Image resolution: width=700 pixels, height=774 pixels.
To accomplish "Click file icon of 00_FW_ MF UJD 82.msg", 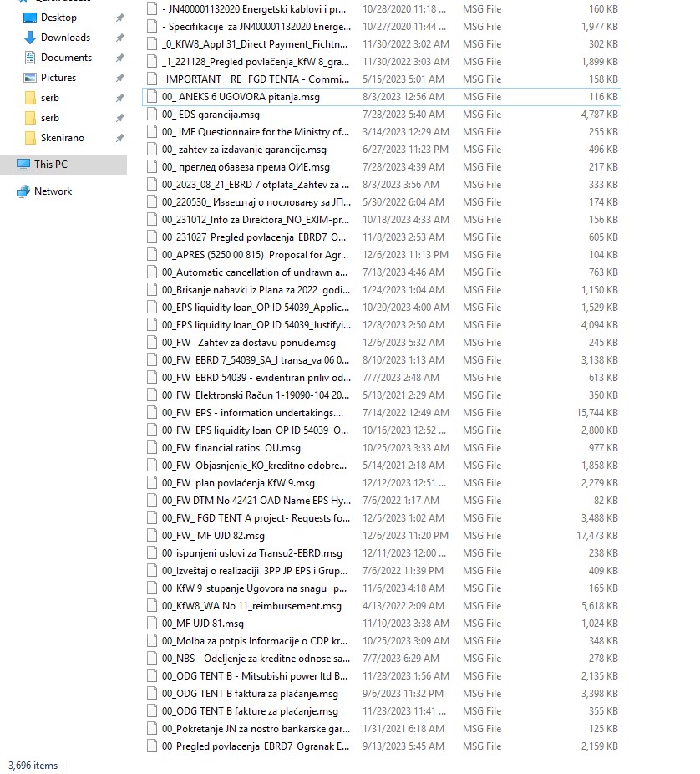I will click(x=152, y=536).
